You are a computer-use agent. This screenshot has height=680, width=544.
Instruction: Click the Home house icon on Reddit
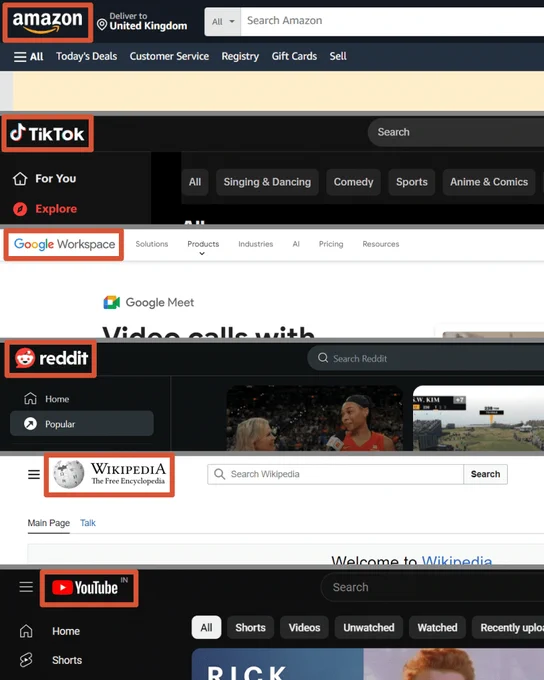coord(30,399)
